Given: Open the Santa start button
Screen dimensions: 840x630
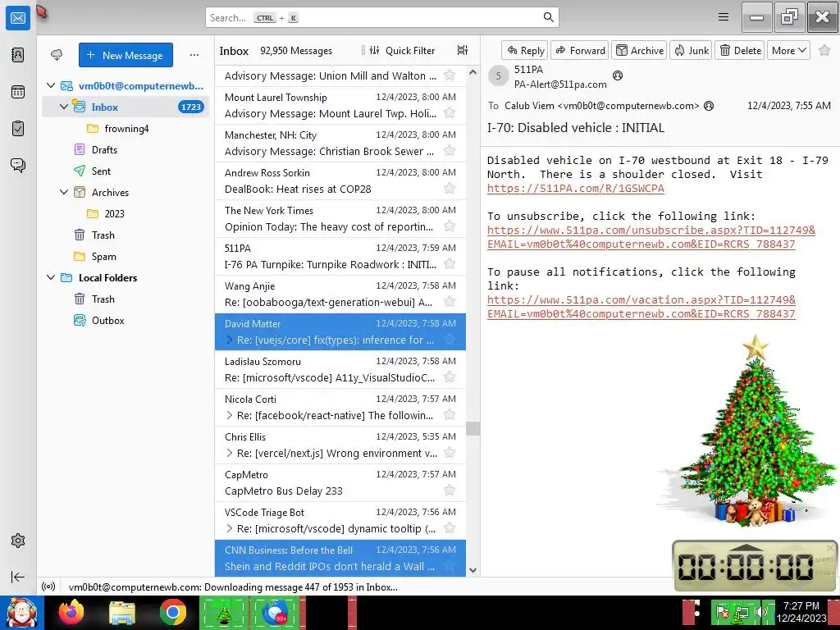Looking at the screenshot, I should point(21,613).
